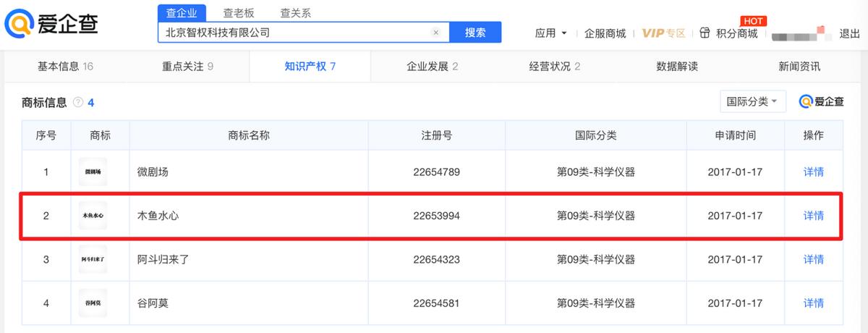The width and height of the screenshot is (868, 333).
Task: Switch to the 查关系 search tab
Action: coord(295,13)
